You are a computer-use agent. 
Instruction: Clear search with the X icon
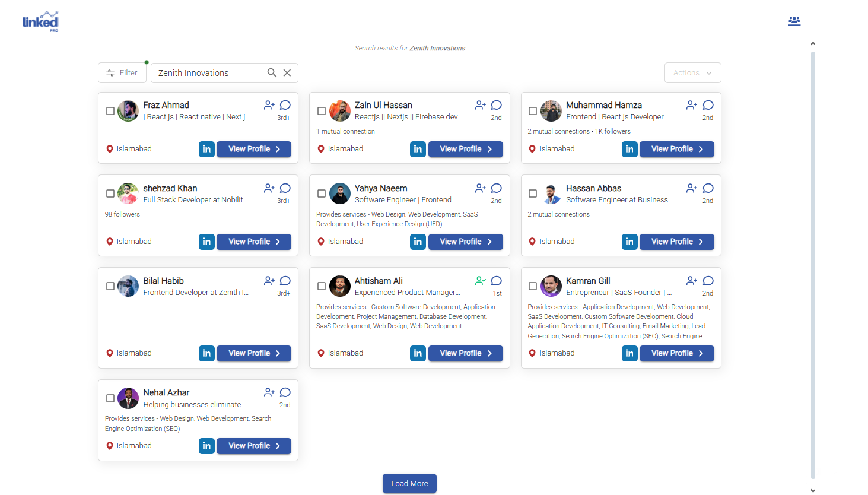click(x=287, y=73)
